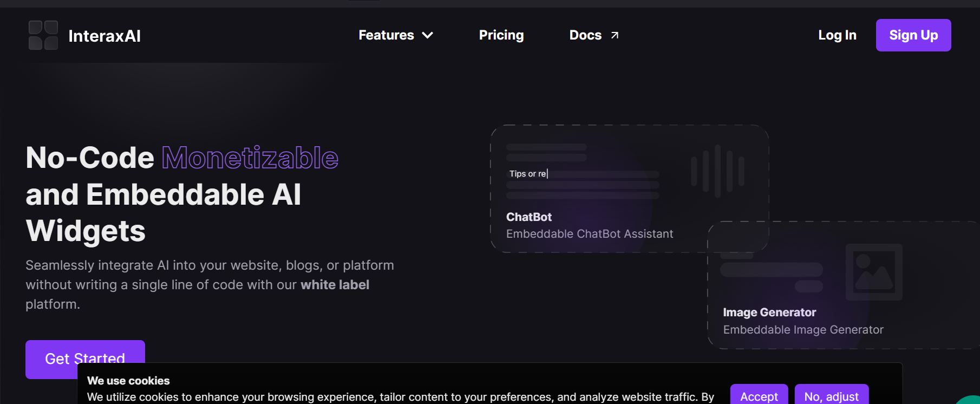Open the Pricing page

[501, 35]
